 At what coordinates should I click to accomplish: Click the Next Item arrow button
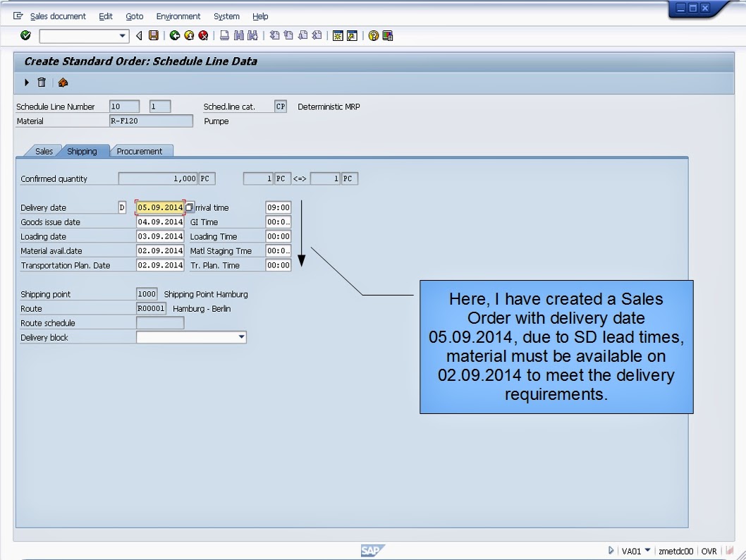pyautogui.click(x=26, y=83)
